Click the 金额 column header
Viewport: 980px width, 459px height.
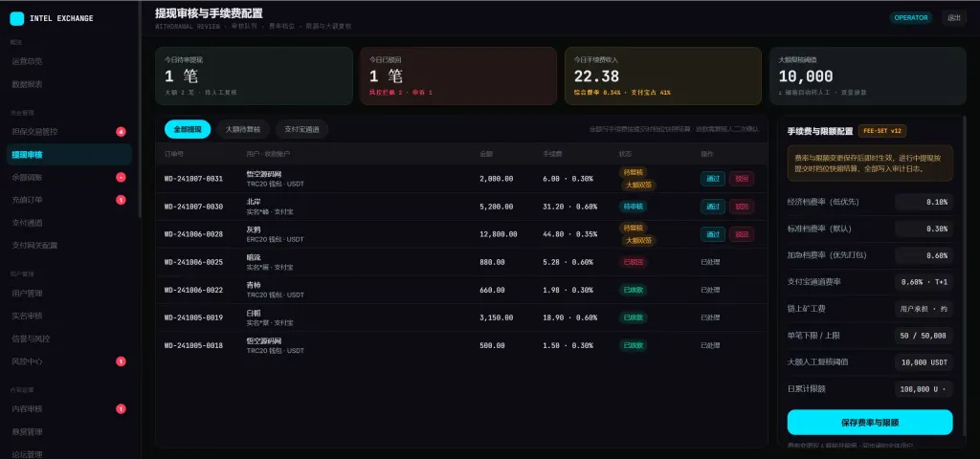[486, 154]
